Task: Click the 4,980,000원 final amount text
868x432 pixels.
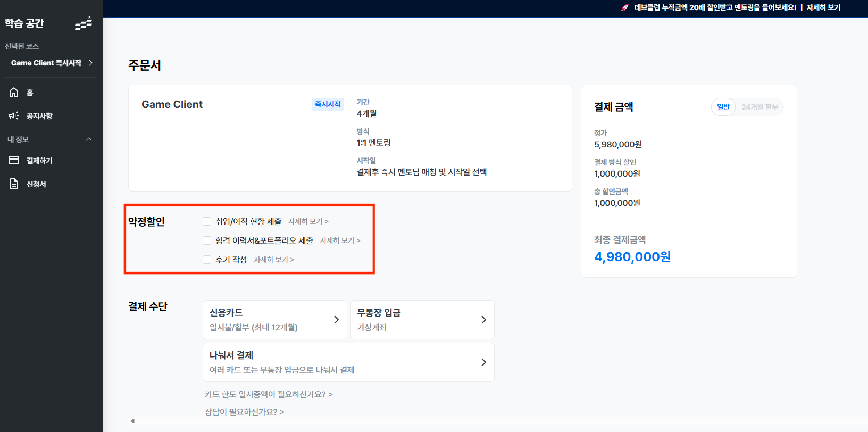Action: click(632, 257)
